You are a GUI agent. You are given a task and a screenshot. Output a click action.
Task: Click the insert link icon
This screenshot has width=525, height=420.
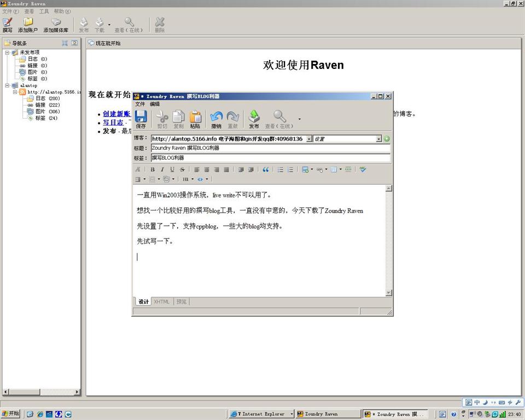coord(320,170)
